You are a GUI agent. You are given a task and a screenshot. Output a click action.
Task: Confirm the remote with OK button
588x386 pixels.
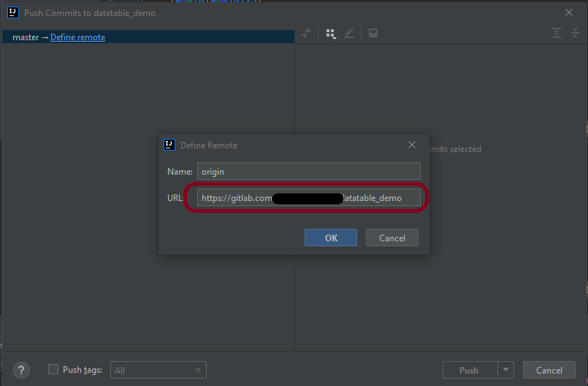(331, 238)
